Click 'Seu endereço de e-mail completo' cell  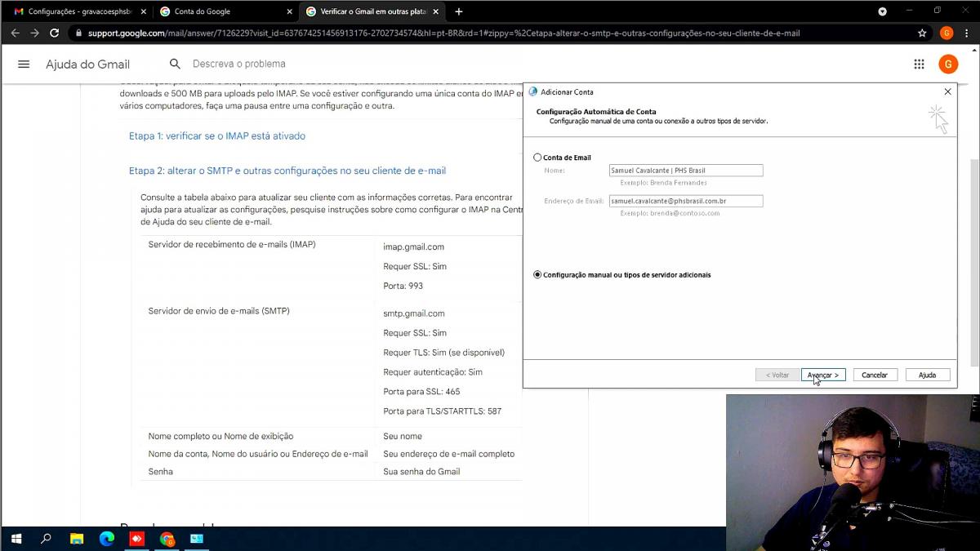pyautogui.click(x=448, y=454)
